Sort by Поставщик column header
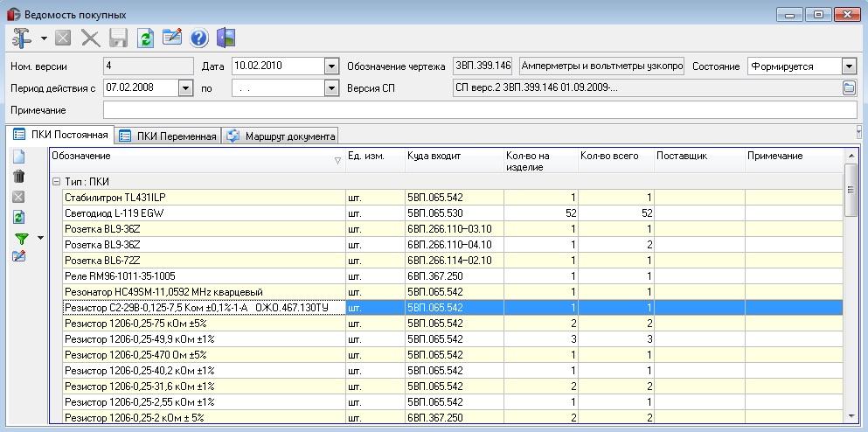868x432 pixels. (699, 161)
